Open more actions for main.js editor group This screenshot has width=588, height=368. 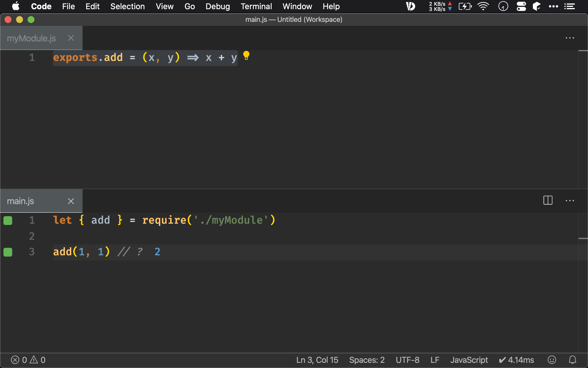click(570, 201)
